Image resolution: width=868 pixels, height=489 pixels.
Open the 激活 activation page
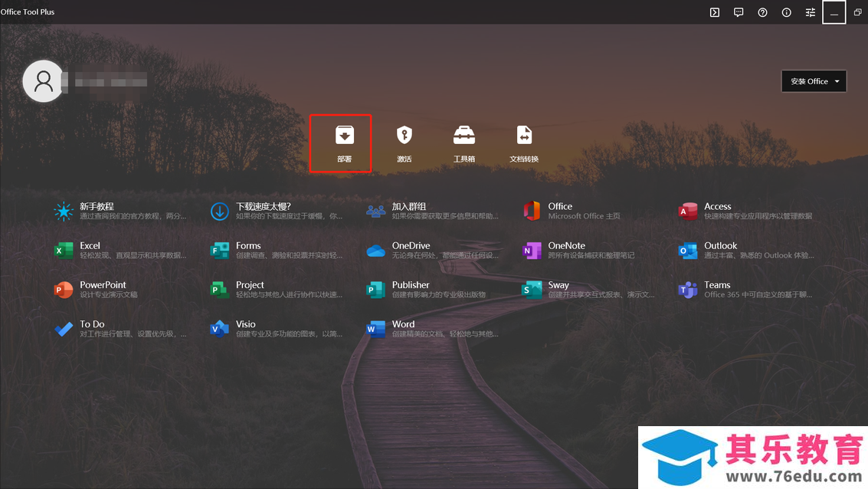404,143
